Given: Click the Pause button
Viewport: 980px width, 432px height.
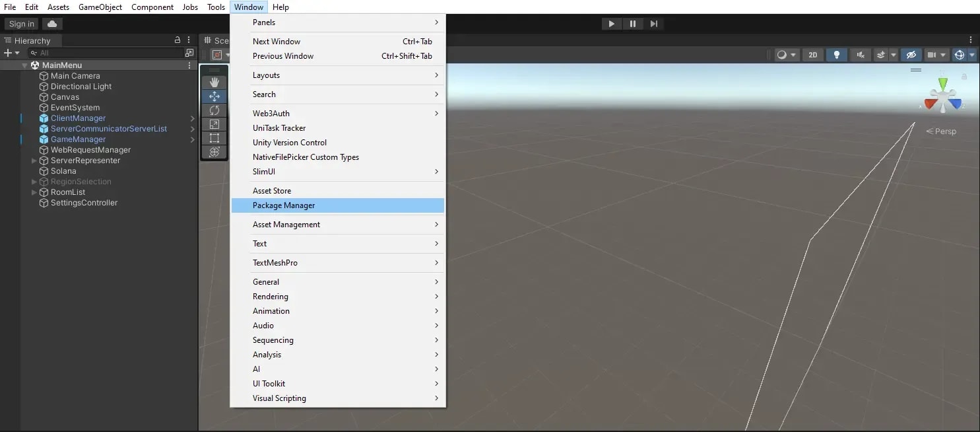Looking at the screenshot, I should pyautogui.click(x=633, y=24).
